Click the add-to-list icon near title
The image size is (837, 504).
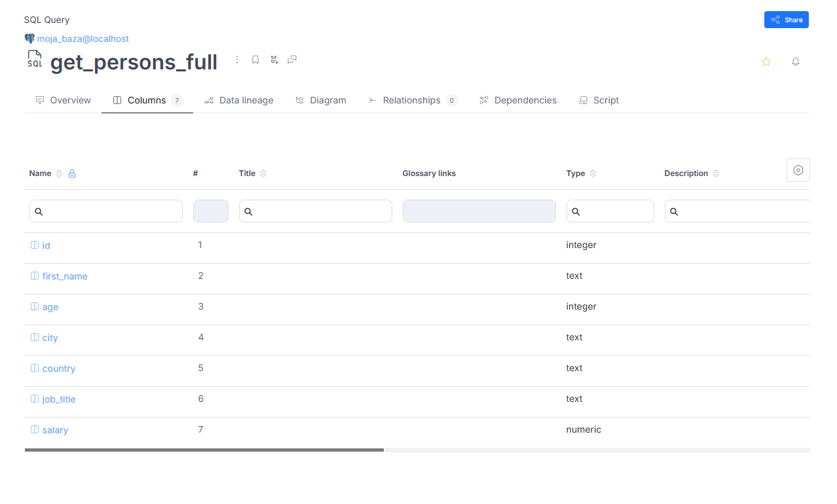[274, 60]
